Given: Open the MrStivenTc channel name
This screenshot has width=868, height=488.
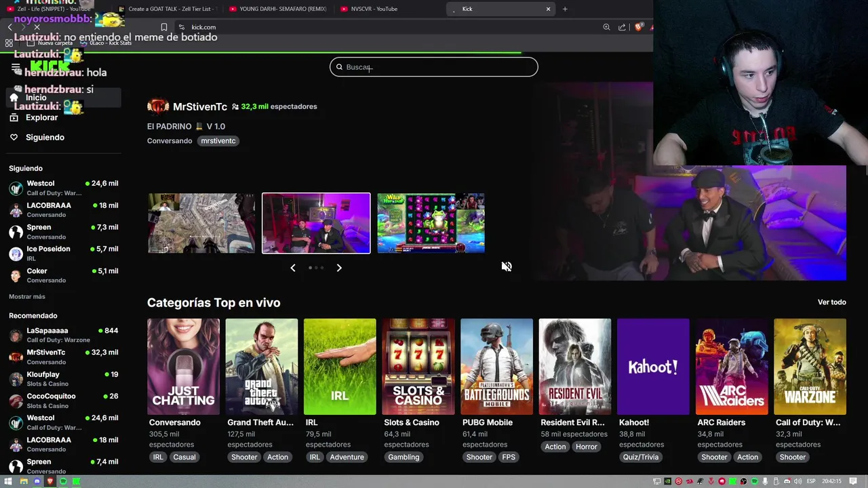Looking at the screenshot, I should pos(200,106).
